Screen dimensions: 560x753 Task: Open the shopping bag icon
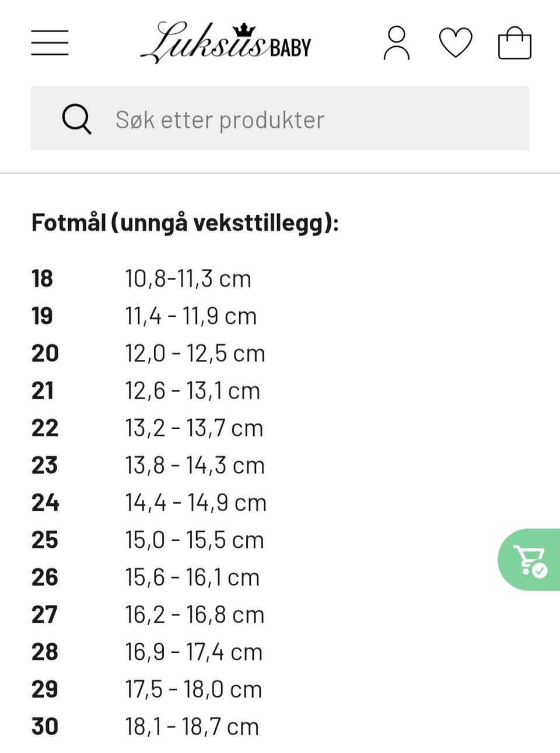tap(514, 43)
